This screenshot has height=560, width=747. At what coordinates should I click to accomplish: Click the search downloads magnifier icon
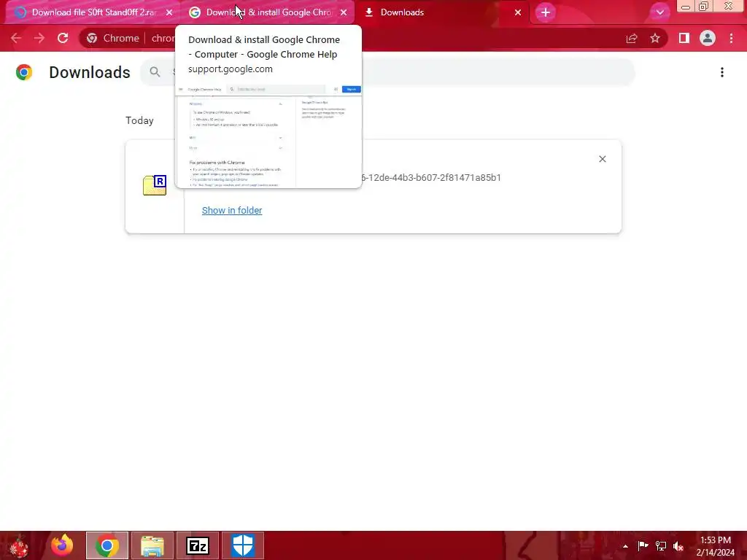coord(155,72)
